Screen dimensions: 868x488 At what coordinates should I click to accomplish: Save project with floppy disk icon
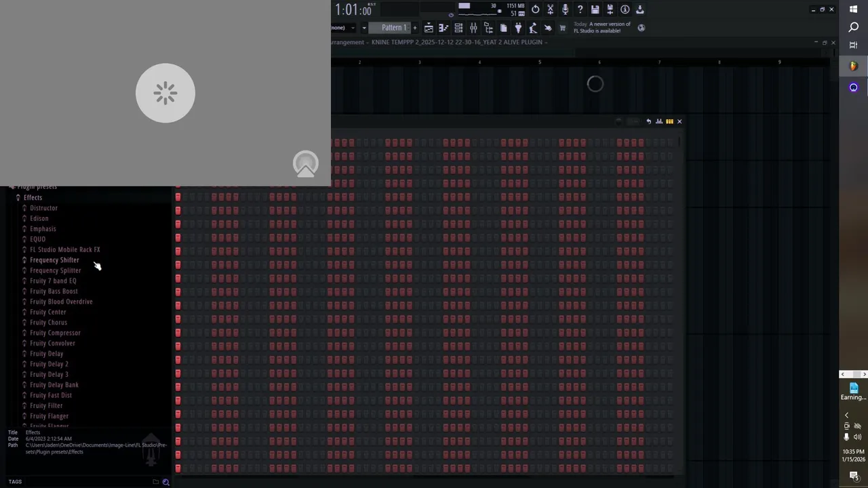click(x=595, y=9)
